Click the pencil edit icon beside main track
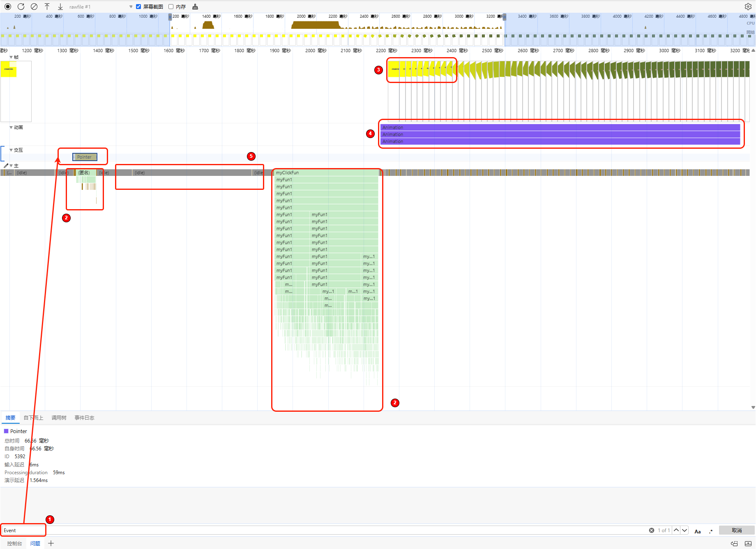Viewport: 756px width, 549px height. pos(6,166)
